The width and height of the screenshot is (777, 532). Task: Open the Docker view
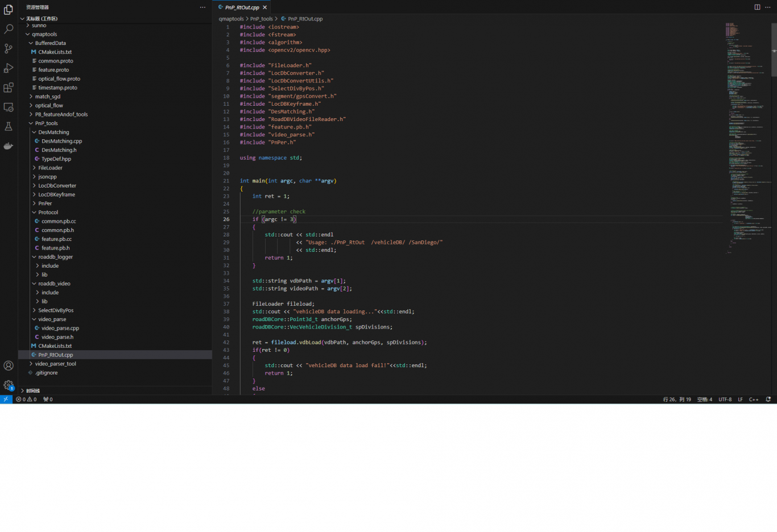[9, 146]
